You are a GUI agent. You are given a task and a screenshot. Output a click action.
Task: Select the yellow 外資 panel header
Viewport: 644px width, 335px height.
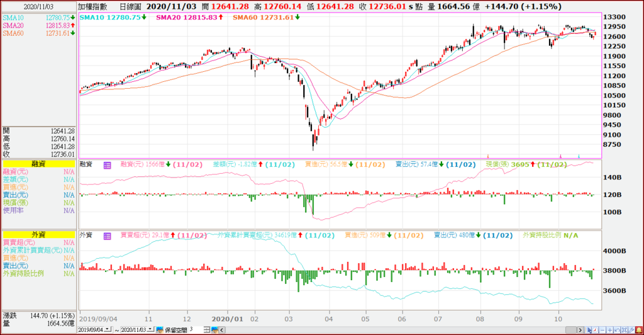(x=38, y=234)
